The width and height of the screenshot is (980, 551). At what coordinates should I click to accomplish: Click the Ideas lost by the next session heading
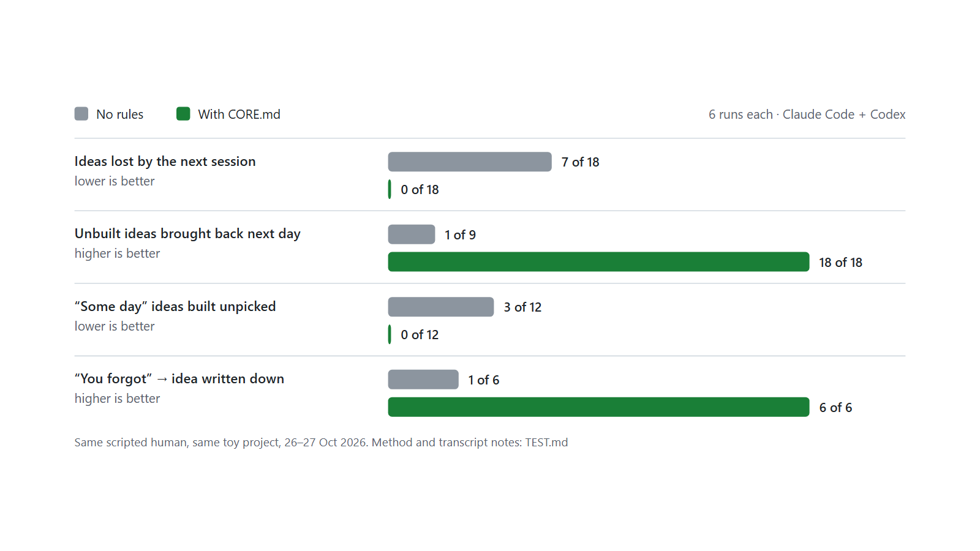(165, 162)
